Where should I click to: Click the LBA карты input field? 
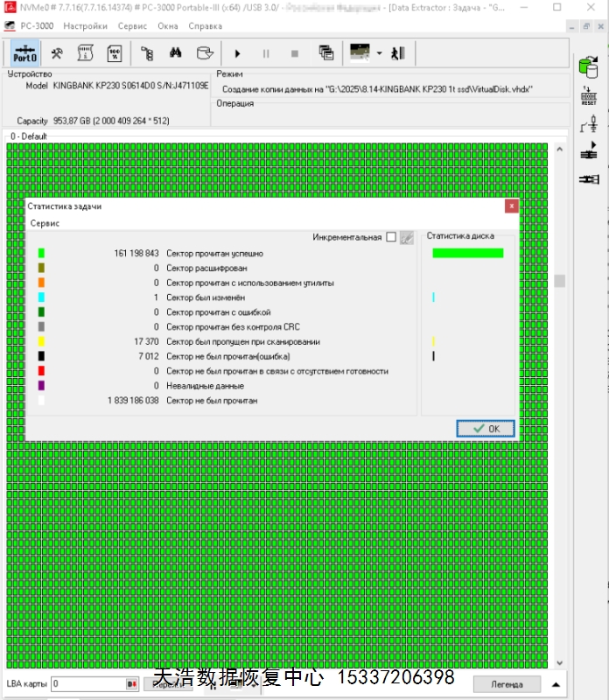(87, 683)
